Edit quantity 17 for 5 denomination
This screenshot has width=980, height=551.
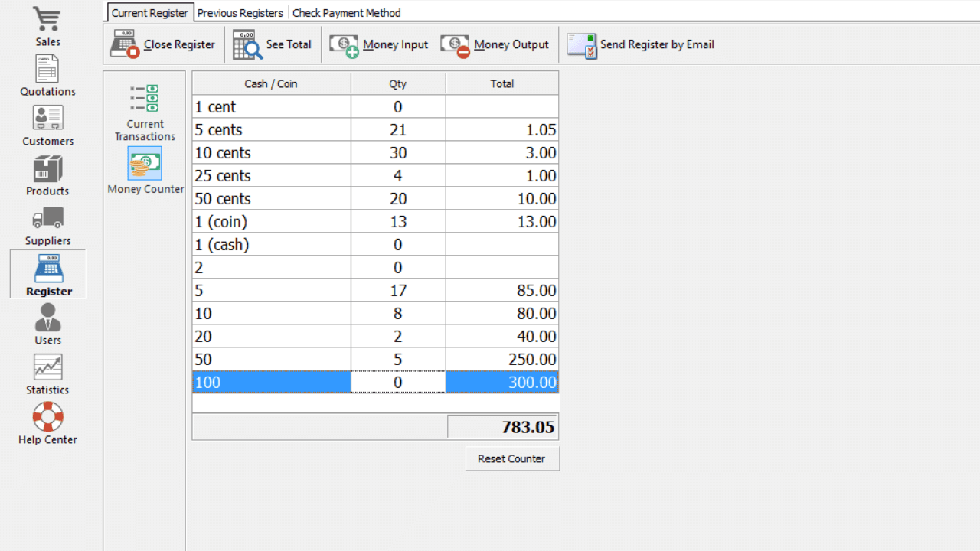[398, 290]
